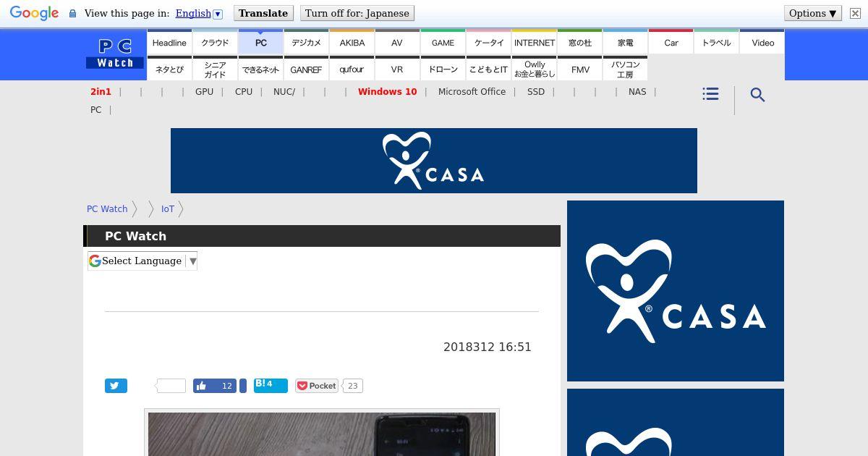The width and height of the screenshot is (868, 456).
Task: Click the IoT breadcrumb link
Action: (168, 208)
